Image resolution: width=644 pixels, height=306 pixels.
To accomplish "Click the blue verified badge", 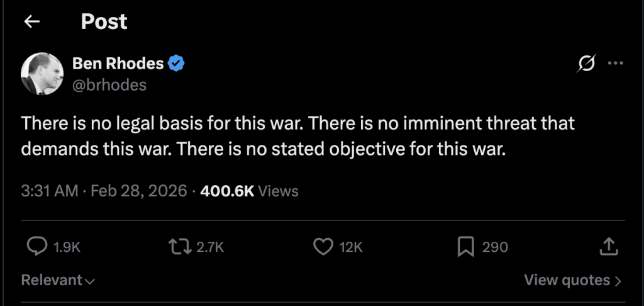I will [177, 63].
